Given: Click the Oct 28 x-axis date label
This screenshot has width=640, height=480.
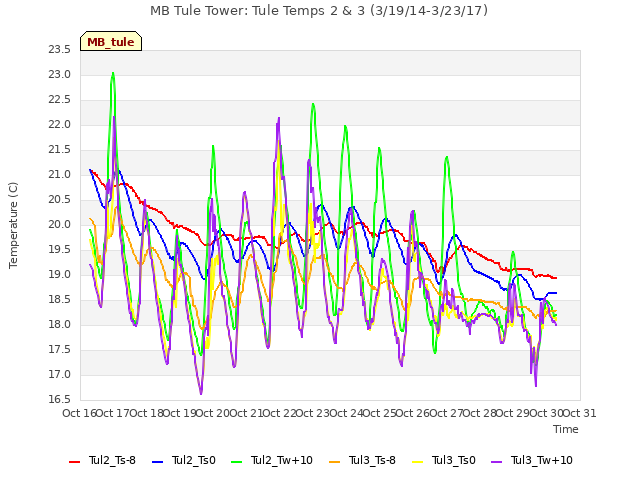Looking at the screenshot, I should click(480, 413).
